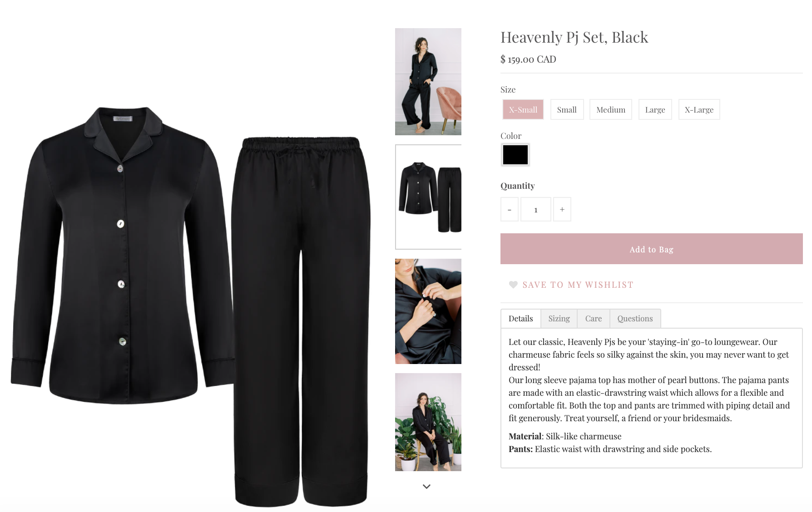View thumbnail of model standing by pink chair
The height and width of the screenshot is (512, 812).
[428, 82]
